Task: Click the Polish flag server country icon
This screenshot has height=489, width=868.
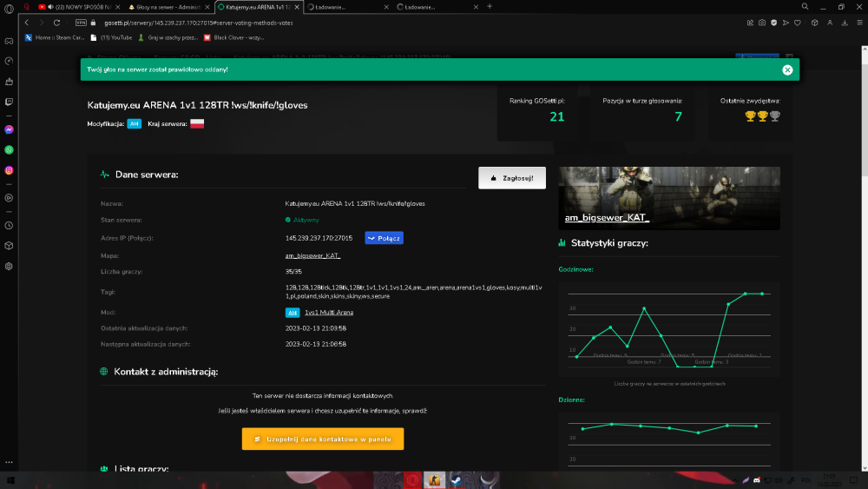Action: (197, 124)
